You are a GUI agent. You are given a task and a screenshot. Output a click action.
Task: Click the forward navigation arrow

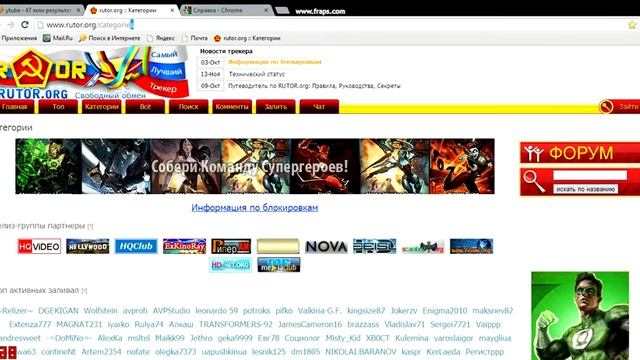coord(11,25)
